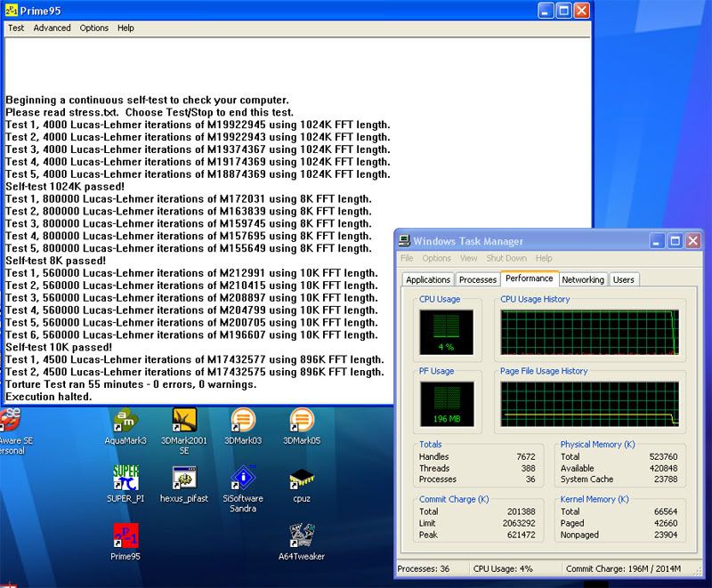
Task: Click the Paged kernel memory value 42660
Action: (666, 523)
